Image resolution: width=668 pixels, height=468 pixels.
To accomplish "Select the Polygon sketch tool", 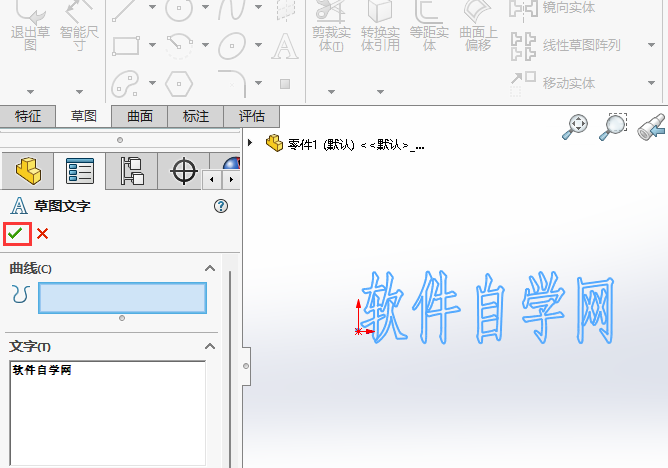I will coord(179,83).
